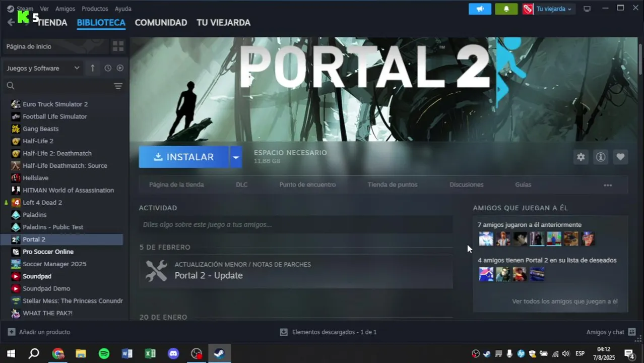
Task: Open the announcements megaphone button
Action: coord(480,9)
